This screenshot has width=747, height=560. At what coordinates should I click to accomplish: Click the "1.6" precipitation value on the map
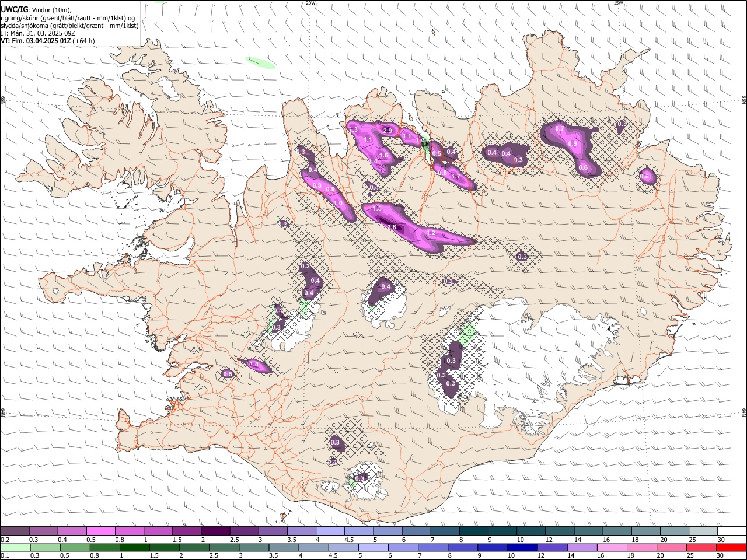coord(383,156)
